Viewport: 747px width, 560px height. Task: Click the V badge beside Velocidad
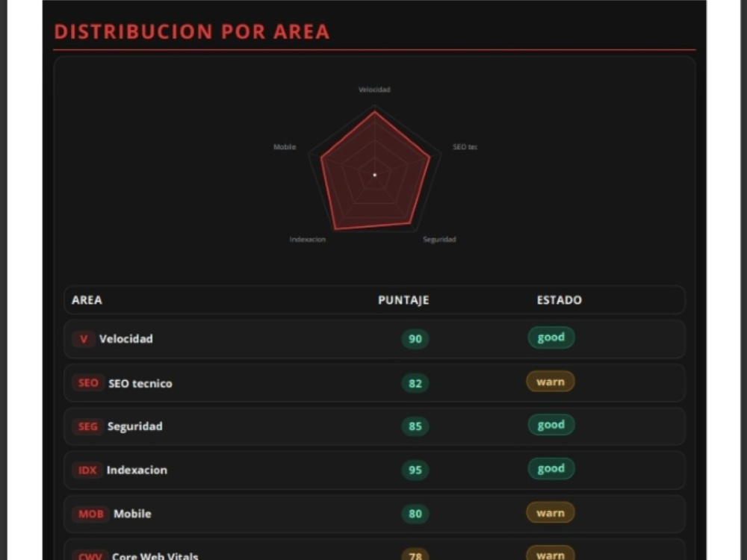84,339
